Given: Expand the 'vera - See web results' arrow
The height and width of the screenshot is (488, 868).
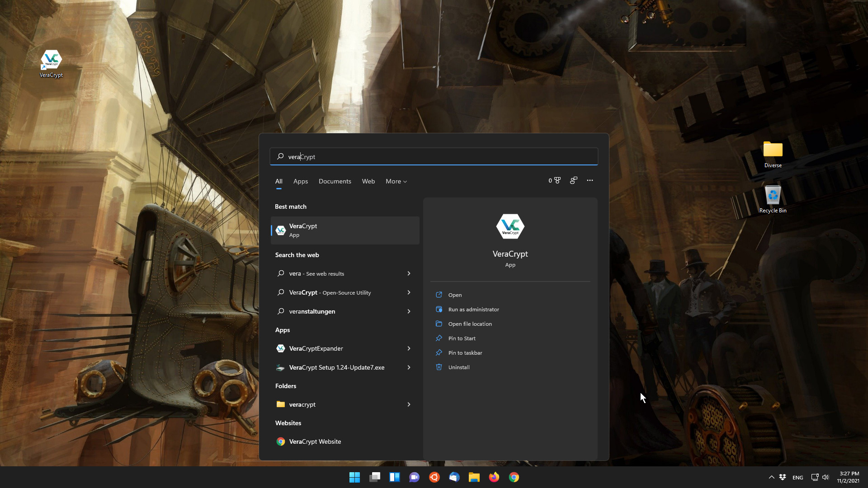Looking at the screenshot, I should tap(409, 273).
